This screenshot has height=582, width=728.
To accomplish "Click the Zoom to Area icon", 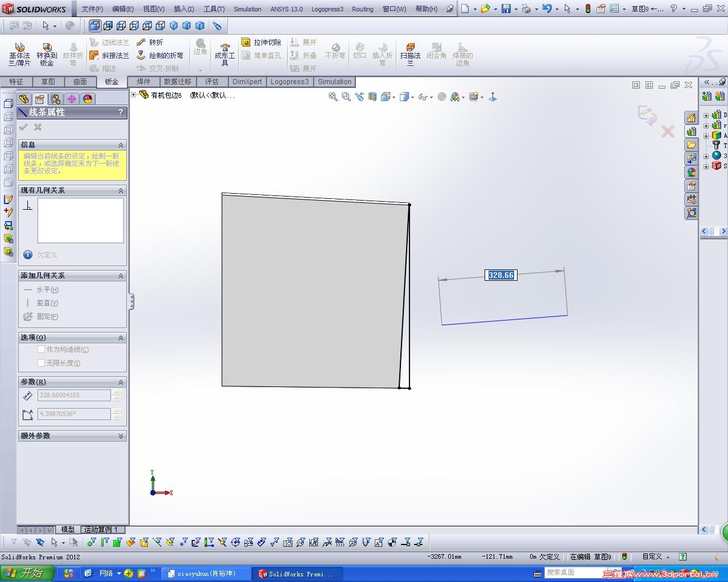I will point(346,97).
